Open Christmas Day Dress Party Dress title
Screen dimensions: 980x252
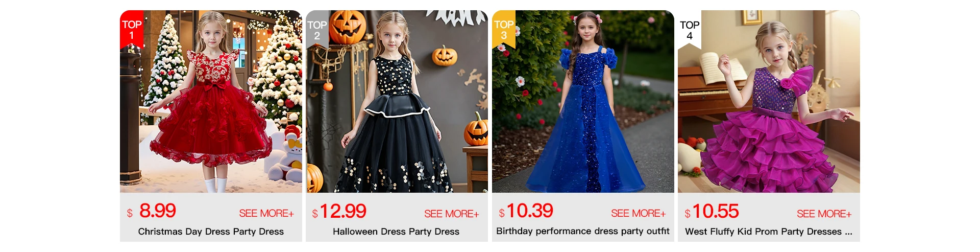(x=211, y=232)
